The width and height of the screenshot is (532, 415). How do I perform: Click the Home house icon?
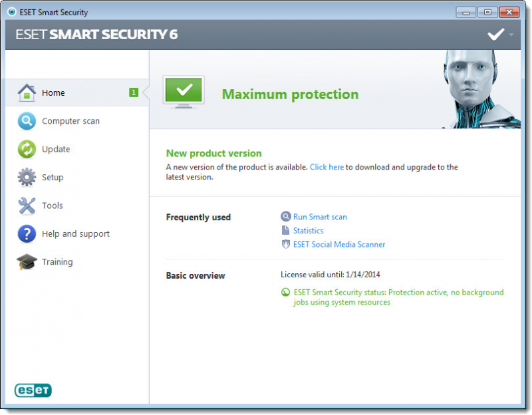coord(27,92)
